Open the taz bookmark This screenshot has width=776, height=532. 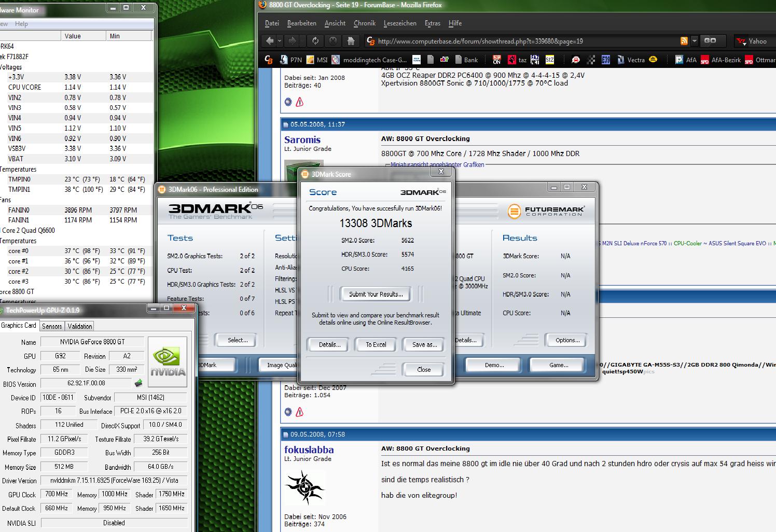click(517, 60)
